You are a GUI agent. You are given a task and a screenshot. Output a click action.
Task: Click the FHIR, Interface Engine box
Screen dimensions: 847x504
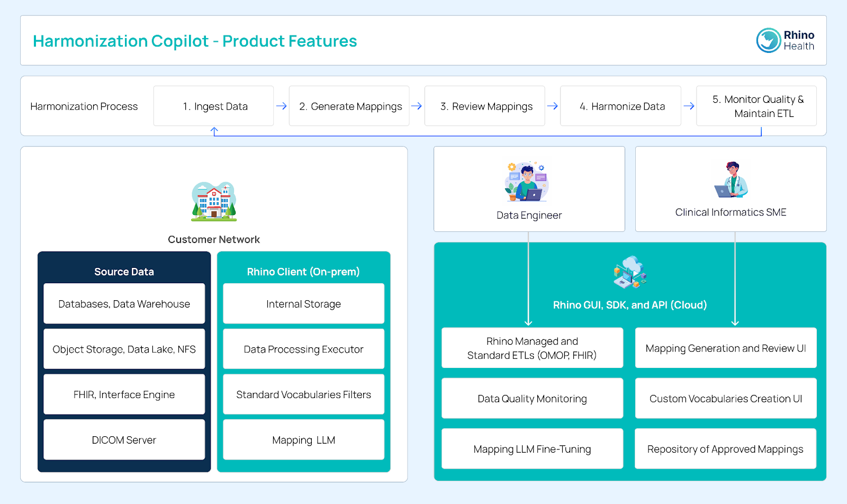point(124,394)
